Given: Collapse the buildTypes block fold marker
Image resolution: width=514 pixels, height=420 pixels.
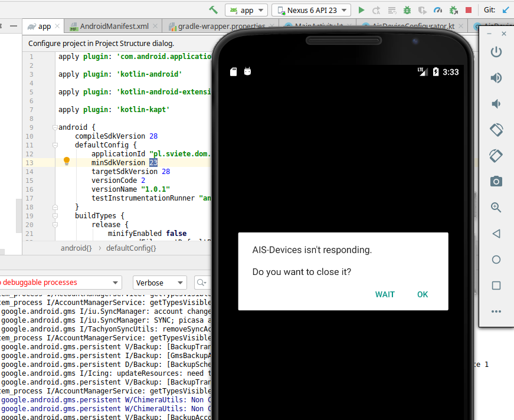Looking at the screenshot, I should coord(55,216).
